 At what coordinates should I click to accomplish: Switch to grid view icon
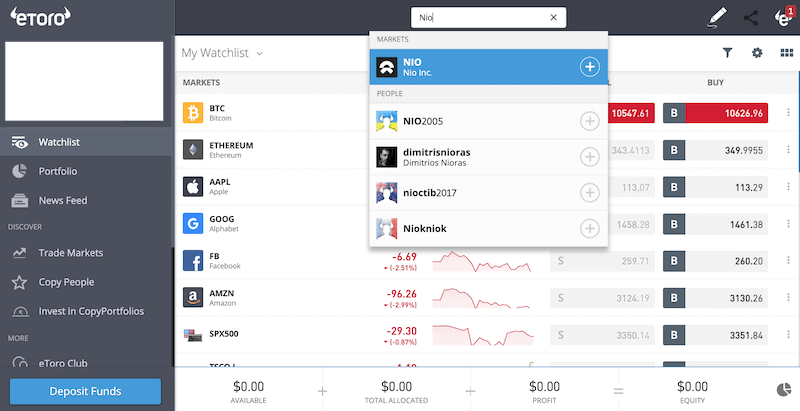coord(787,53)
